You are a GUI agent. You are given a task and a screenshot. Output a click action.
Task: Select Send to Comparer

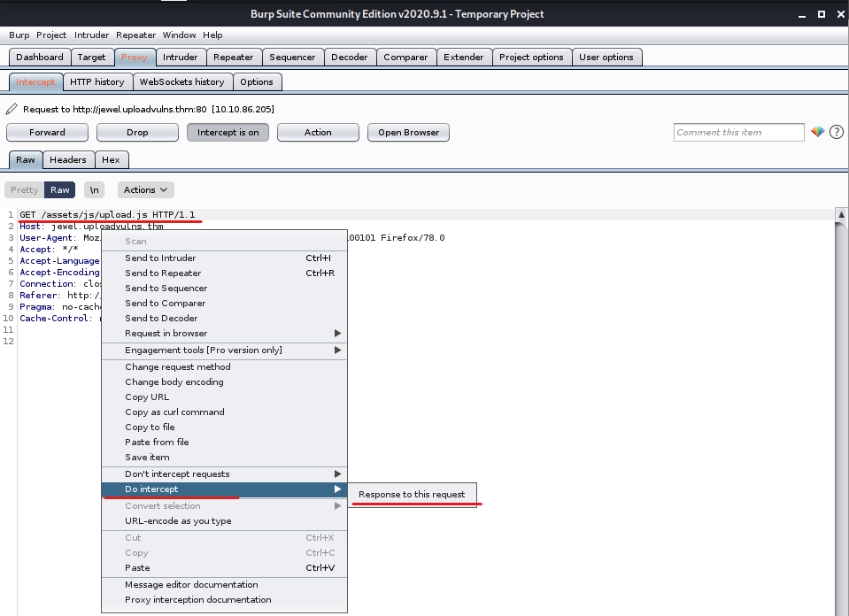[224, 303]
